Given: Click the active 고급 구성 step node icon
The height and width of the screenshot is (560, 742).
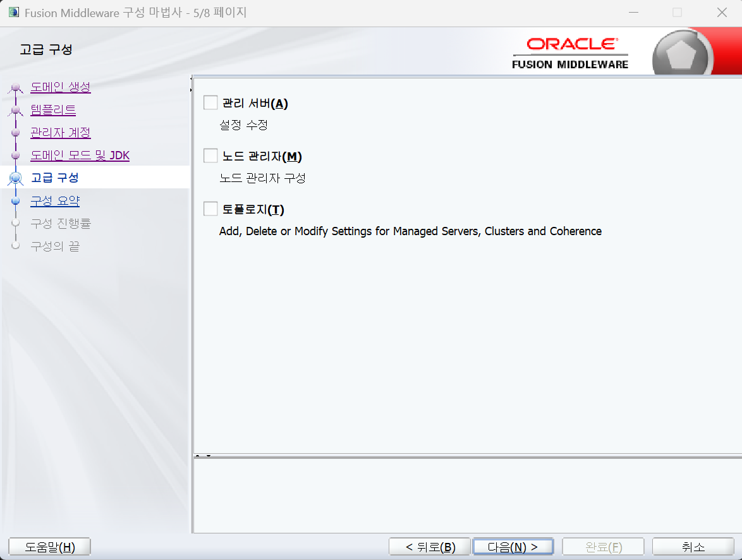Looking at the screenshot, I should (16, 178).
